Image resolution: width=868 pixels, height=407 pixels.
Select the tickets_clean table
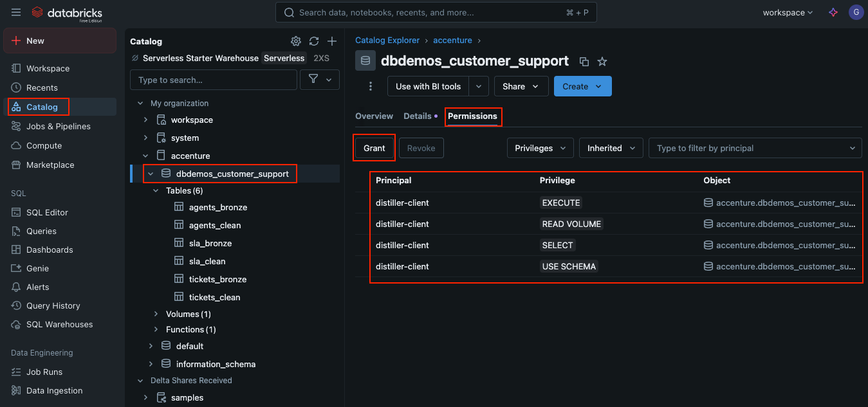coord(214,298)
